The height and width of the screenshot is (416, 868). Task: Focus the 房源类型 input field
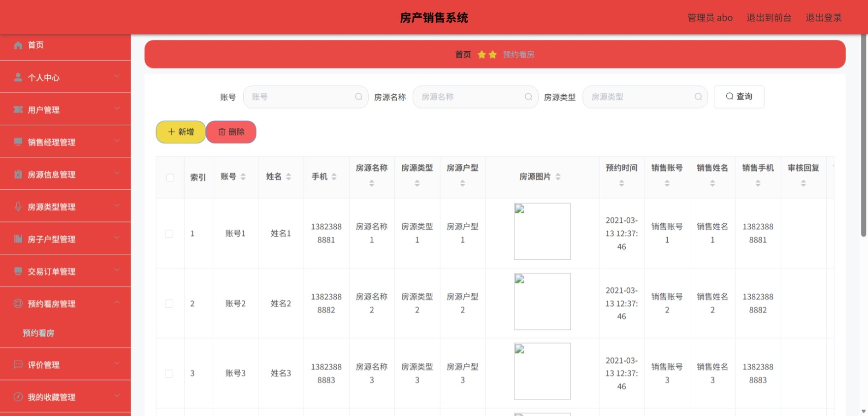(x=645, y=97)
